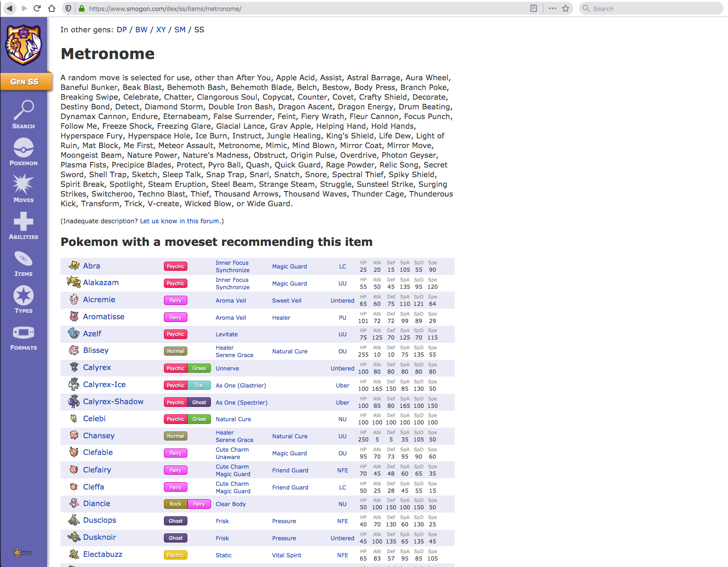
Task: Switch to SM generation link
Action: (180, 30)
